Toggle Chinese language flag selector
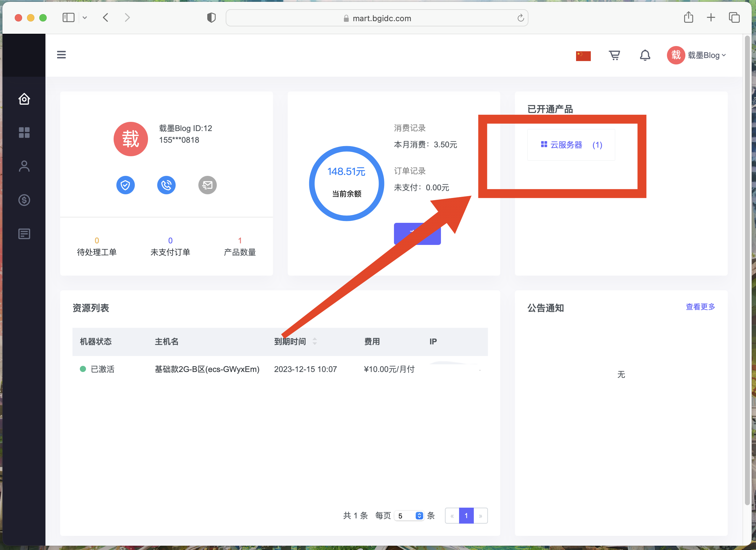Image resolution: width=756 pixels, height=550 pixels. (x=583, y=55)
